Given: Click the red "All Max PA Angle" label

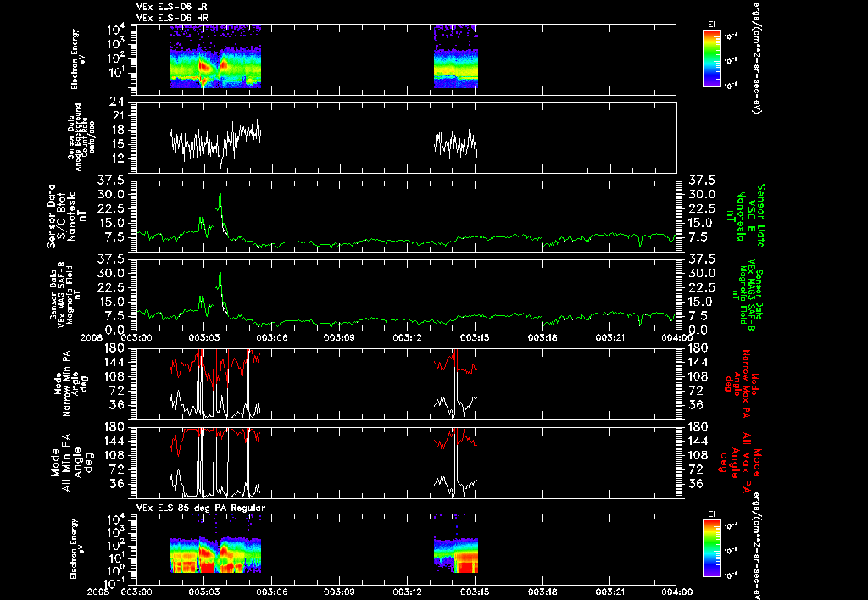Looking at the screenshot, I should (742, 462).
